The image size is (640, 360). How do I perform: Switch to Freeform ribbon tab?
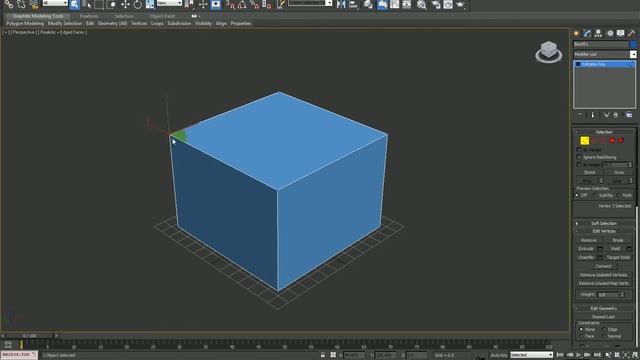[x=89, y=16]
